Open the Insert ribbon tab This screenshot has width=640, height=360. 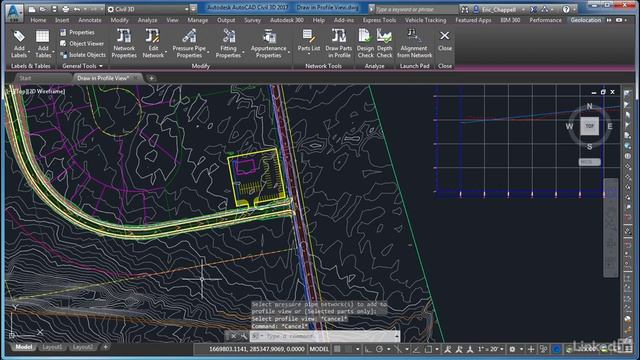click(x=62, y=20)
